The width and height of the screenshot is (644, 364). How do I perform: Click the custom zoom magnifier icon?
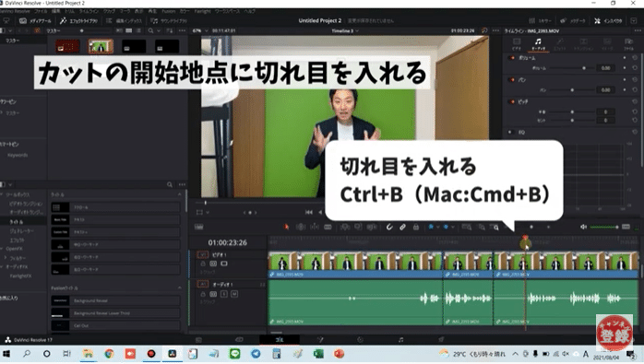[x=495, y=227]
